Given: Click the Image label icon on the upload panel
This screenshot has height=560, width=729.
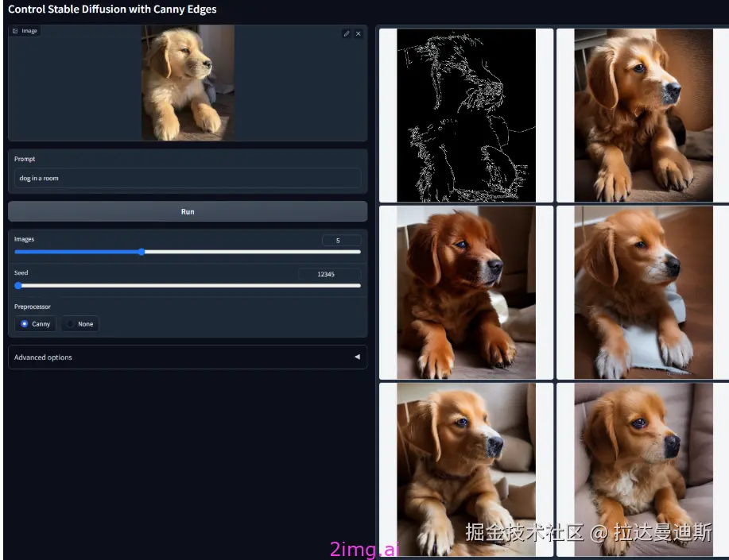Looking at the screenshot, I should tap(15, 31).
